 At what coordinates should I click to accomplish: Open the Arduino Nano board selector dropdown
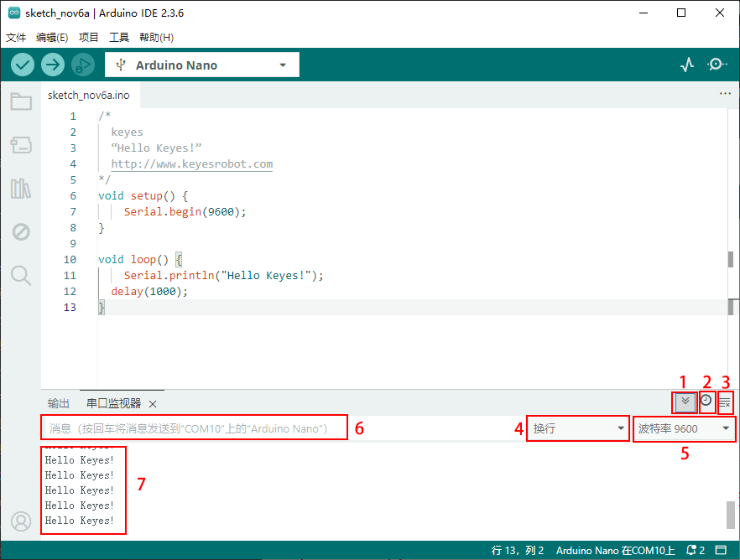click(x=202, y=65)
